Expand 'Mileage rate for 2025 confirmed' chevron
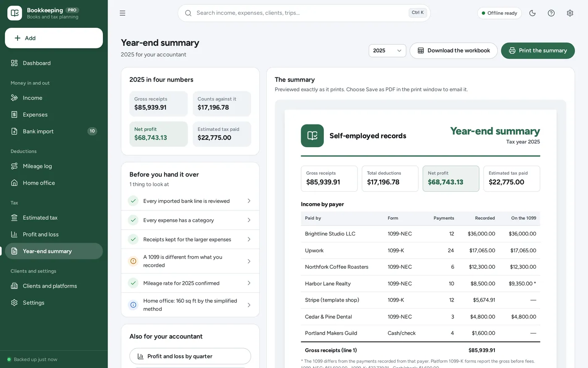588x368 pixels. tap(249, 283)
